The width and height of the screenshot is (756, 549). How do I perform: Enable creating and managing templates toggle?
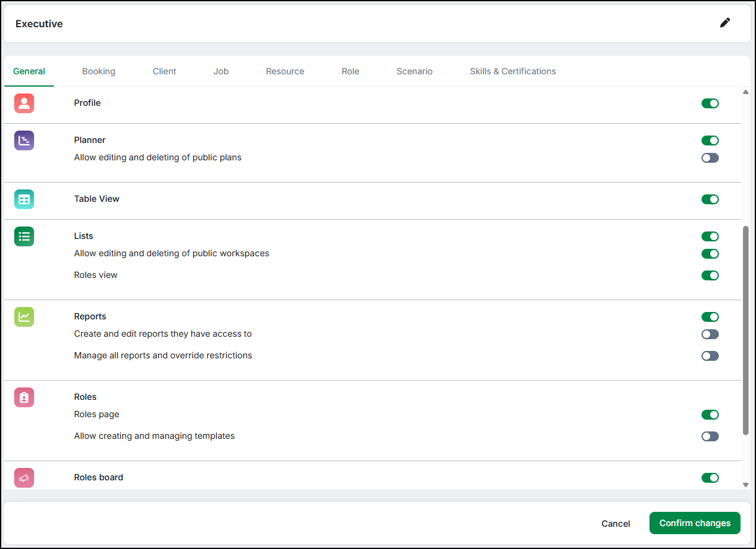(x=710, y=436)
